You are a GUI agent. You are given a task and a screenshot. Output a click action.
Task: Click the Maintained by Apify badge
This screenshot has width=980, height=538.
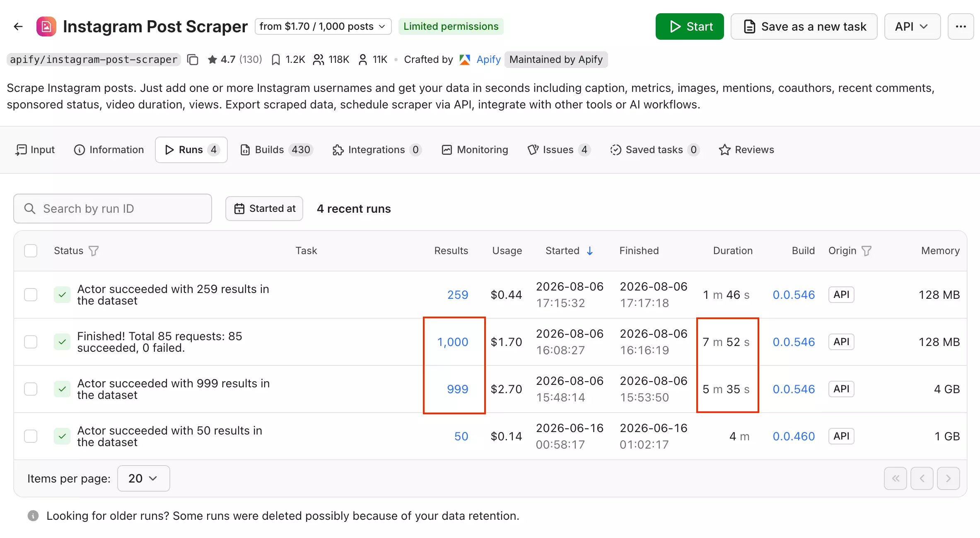(x=556, y=60)
